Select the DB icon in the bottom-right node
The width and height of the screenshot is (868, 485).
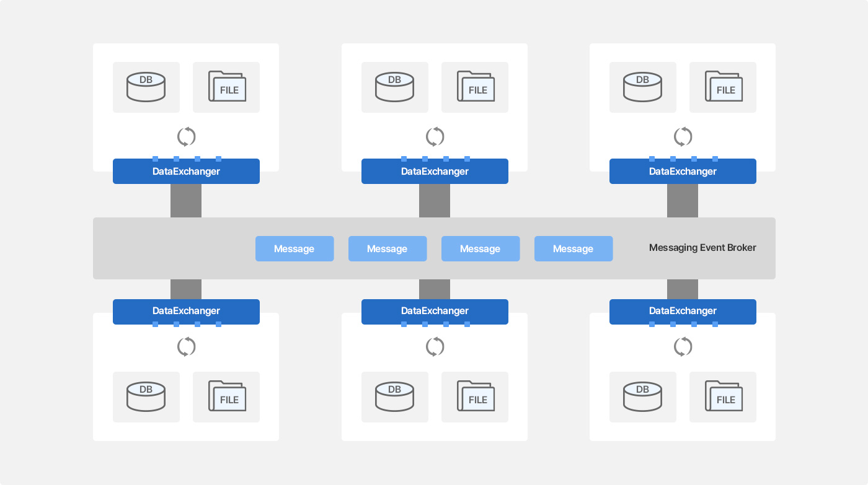pyautogui.click(x=642, y=396)
